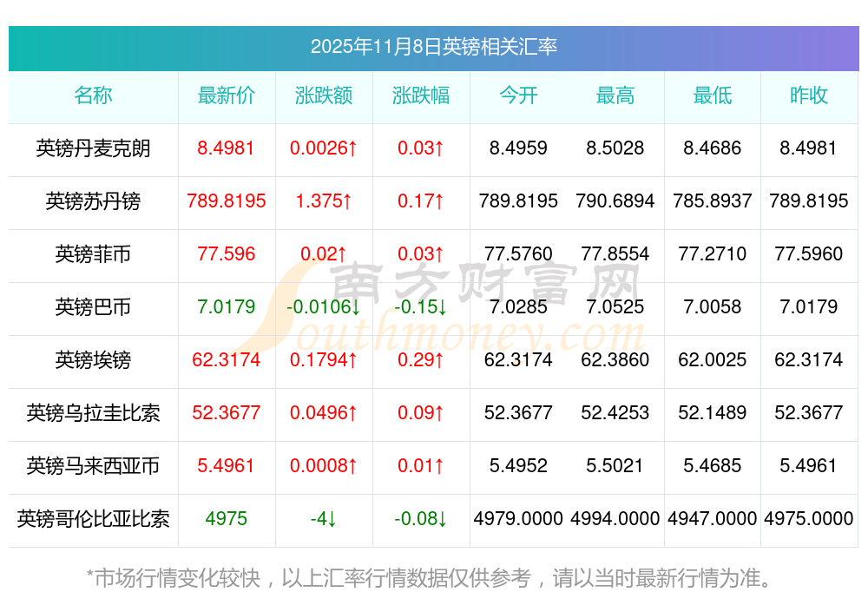Click the red latest price 789.8195
The height and width of the screenshot is (605, 868).
point(226,201)
